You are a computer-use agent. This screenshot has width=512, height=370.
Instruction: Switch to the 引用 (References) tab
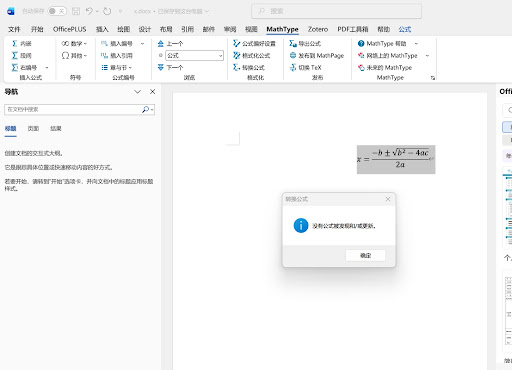187,29
